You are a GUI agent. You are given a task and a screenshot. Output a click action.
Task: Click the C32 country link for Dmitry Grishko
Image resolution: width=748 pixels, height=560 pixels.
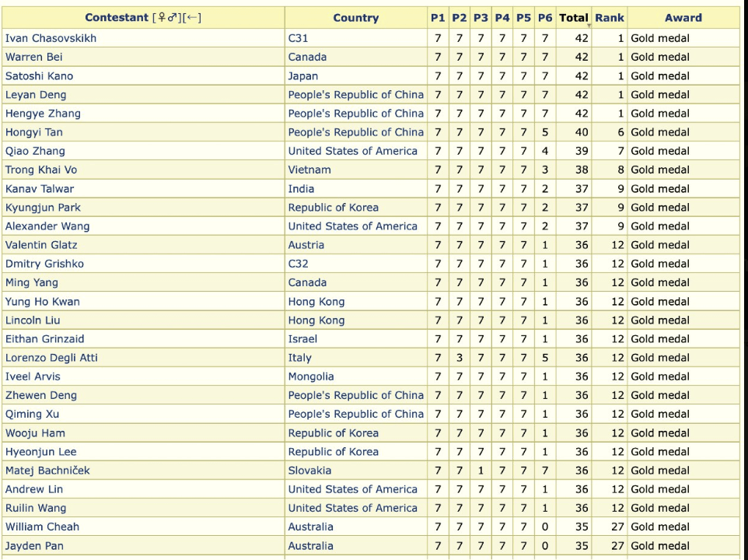click(x=298, y=264)
